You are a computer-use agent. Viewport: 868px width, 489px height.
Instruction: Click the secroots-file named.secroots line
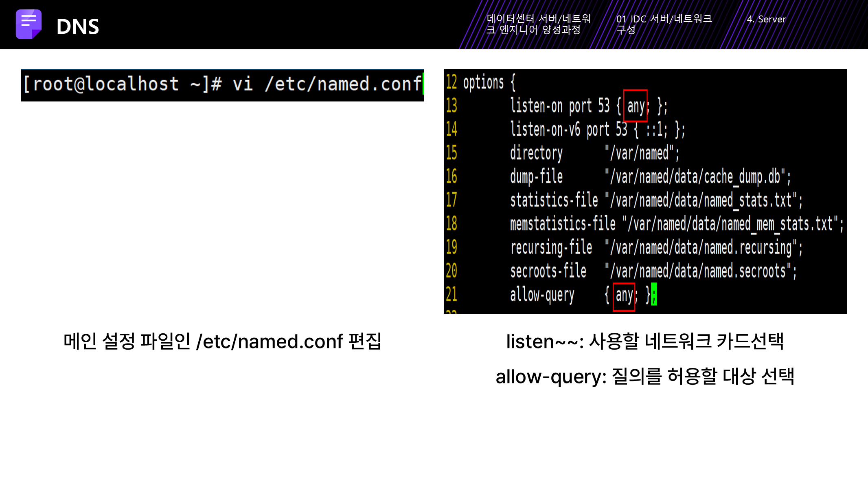[x=653, y=271]
